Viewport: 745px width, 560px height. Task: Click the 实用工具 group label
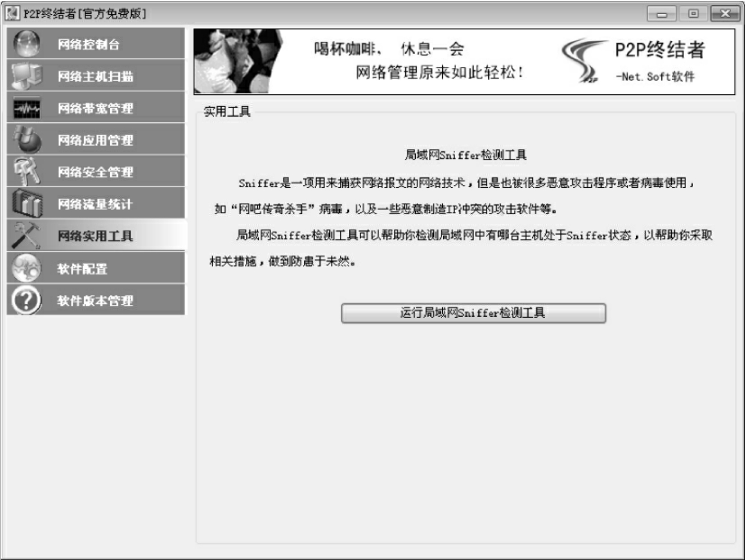pos(227,111)
